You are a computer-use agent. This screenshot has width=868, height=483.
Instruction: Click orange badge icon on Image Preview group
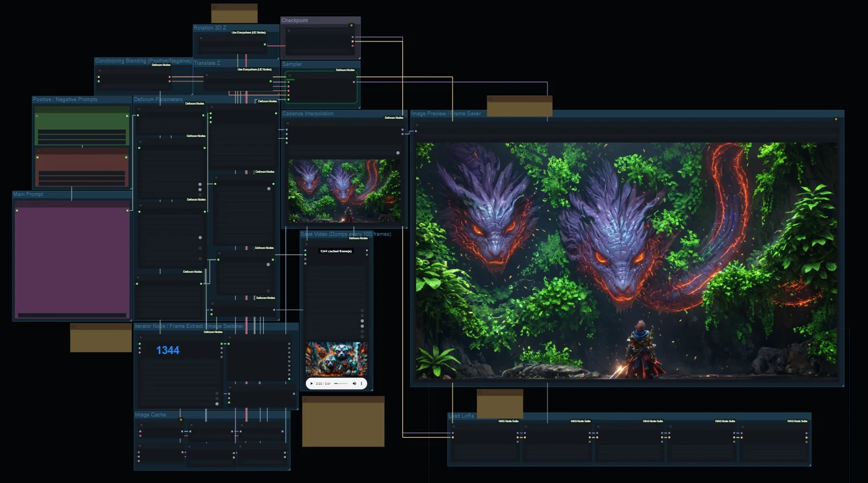pos(836,119)
